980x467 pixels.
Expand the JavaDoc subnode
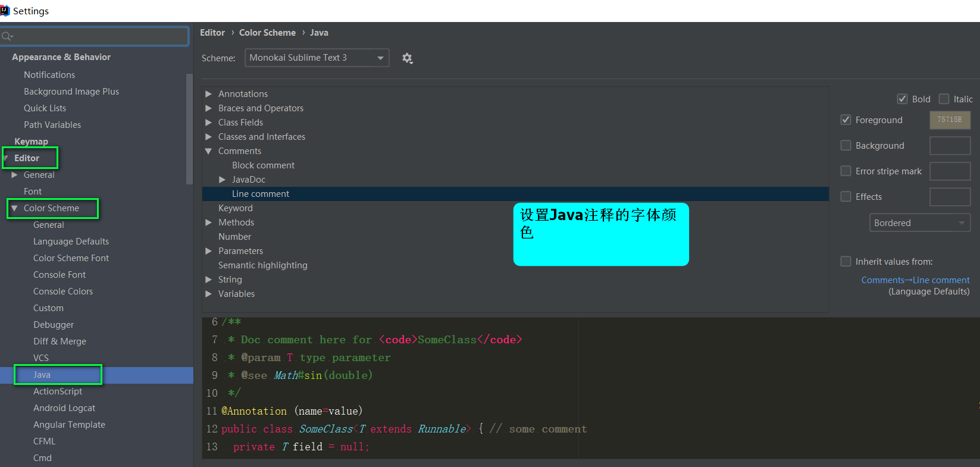[x=222, y=180]
